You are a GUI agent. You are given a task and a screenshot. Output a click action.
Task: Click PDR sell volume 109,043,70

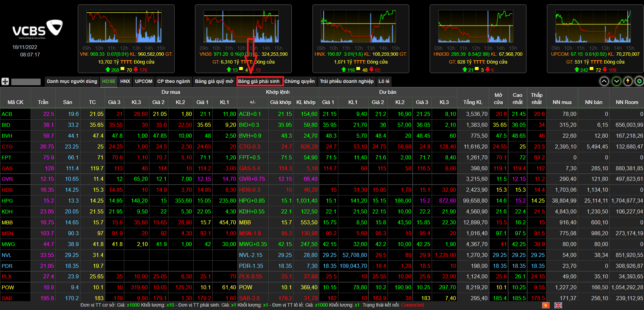[x=353, y=266]
